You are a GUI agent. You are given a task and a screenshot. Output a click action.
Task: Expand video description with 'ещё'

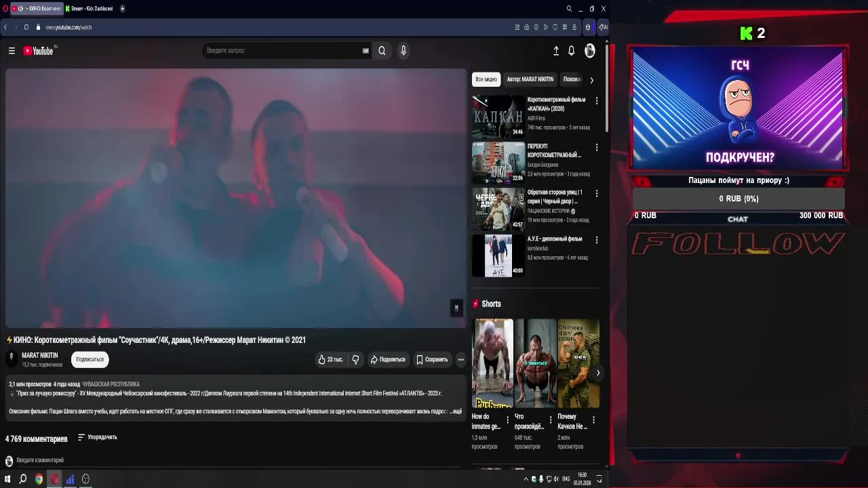[456, 411]
